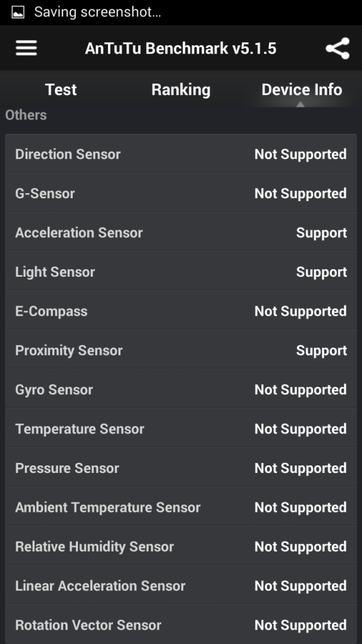Select the Relative Humidity Sensor row
Screen dimensions: 362x644
181,547
